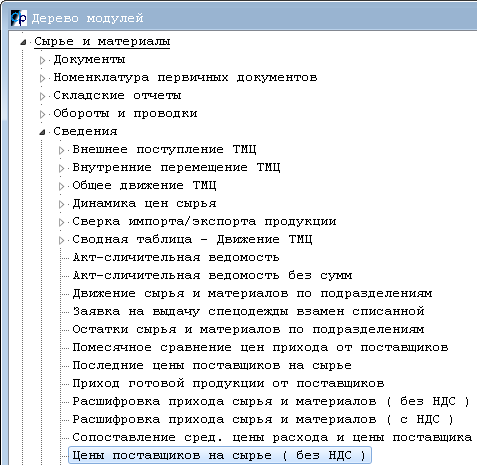Click the Дерево модулей window title
The height and width of the screenshot is (465, 477).
[87, 18]
